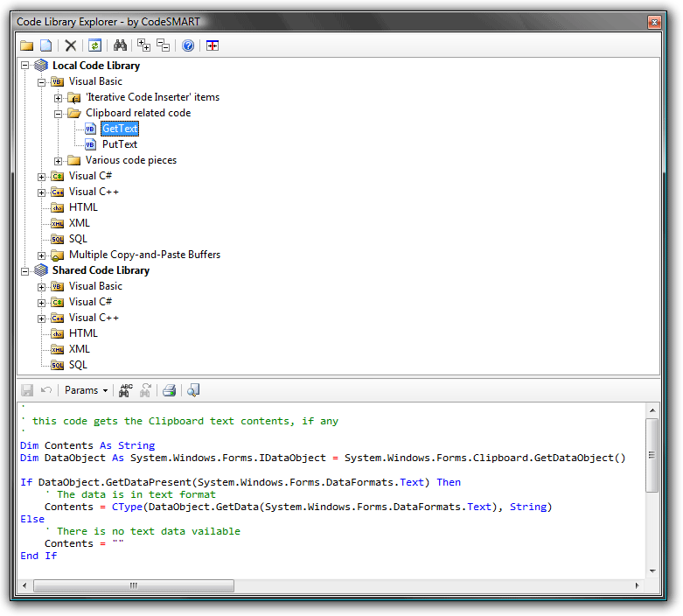Expand all tree nodes icon
The height and width of the screenshot is (616, 683).
pyautogui.click(x=143, y=45)
